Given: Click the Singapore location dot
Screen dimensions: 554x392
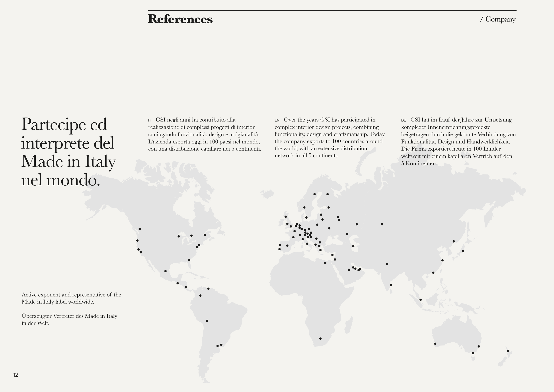Looking at the screenshot, I should click(420, 300).
